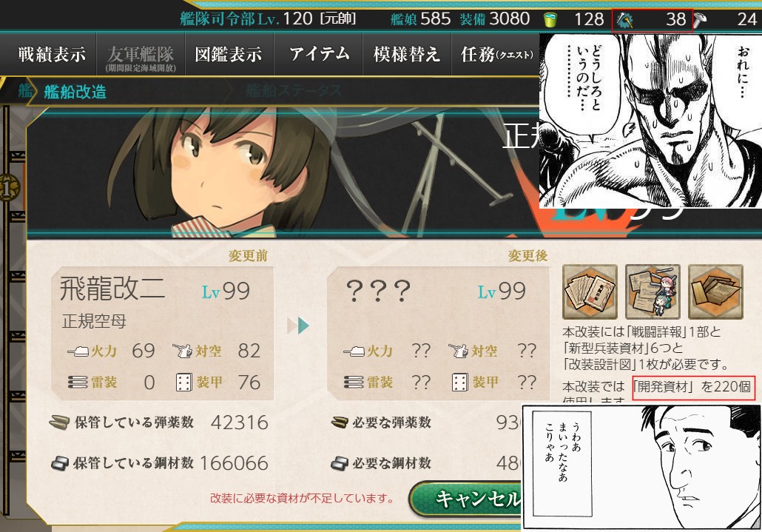
Task: Select the 改装設計図 blueprint item icon
Action: point(716,292)
